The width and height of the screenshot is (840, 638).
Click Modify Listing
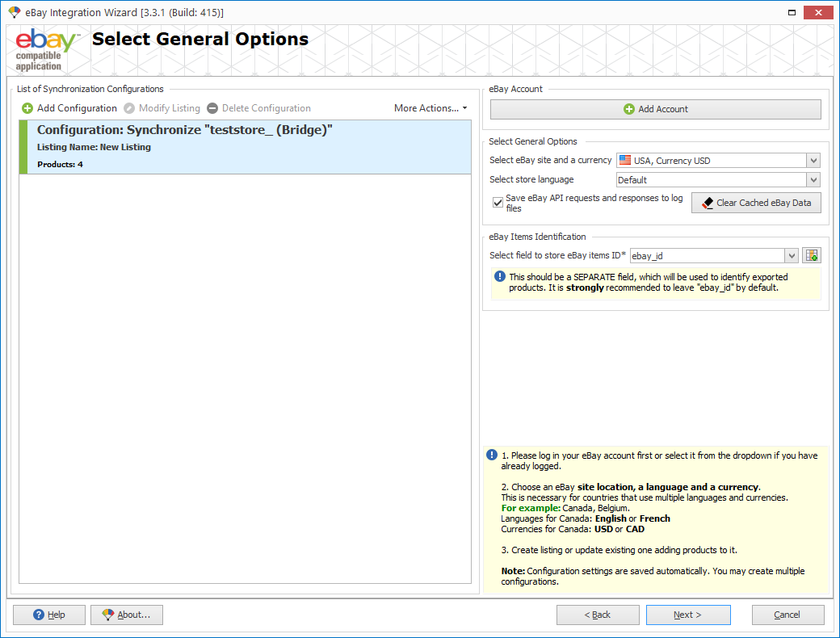[162, 108]
